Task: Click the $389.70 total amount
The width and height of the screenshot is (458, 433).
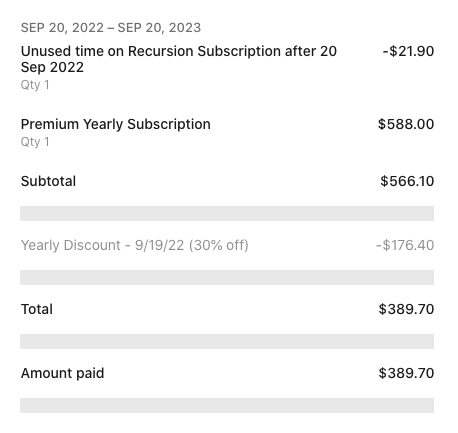Action: point(406,309)
